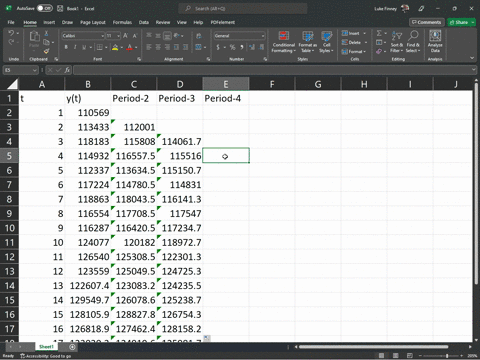
Task: Click the Comments button
Action: pyautogui.click(x=426, y=22)
